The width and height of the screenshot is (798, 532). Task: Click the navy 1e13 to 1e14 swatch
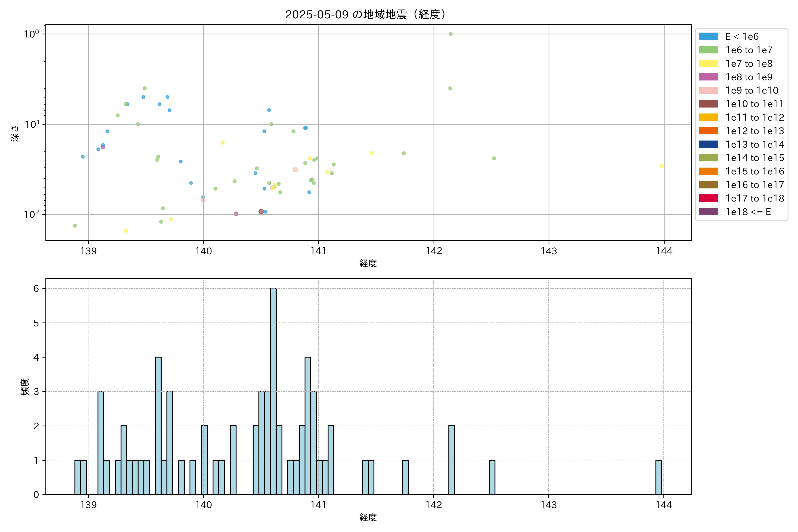coord(708,144)
